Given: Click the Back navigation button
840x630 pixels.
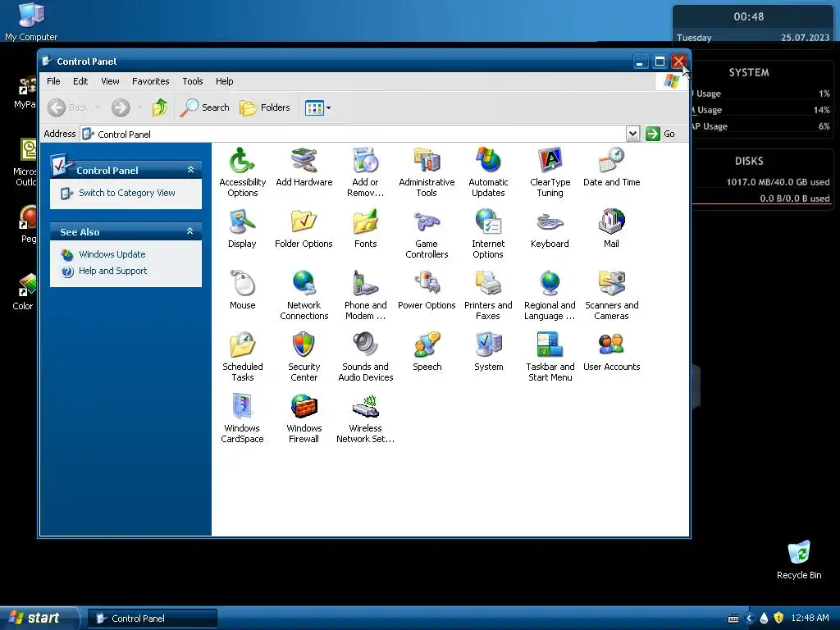Looking at the screenshot, I should (x=67, y=107).
